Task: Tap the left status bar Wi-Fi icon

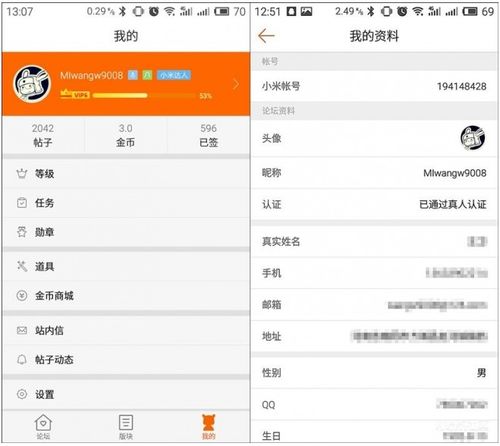Action: [169, 11]
